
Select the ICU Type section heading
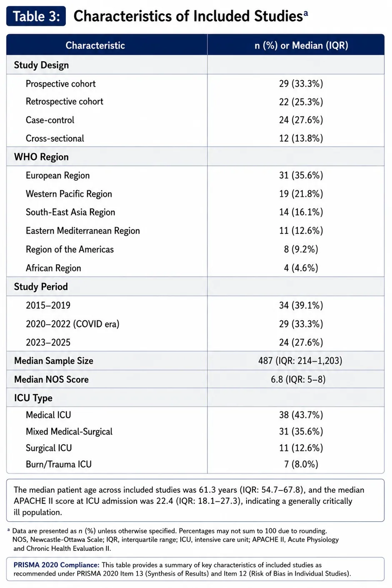click(x=33, y=398)
